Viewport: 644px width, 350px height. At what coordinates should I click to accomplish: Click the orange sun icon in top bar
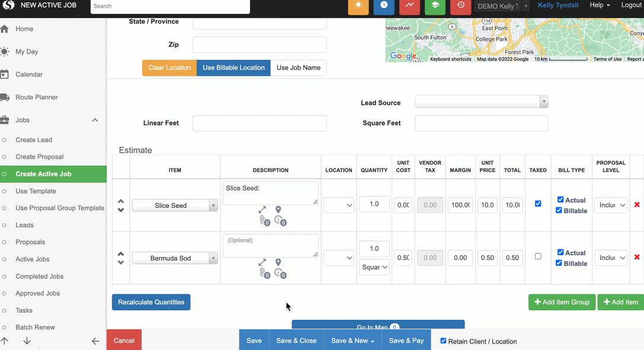point(358,5)
